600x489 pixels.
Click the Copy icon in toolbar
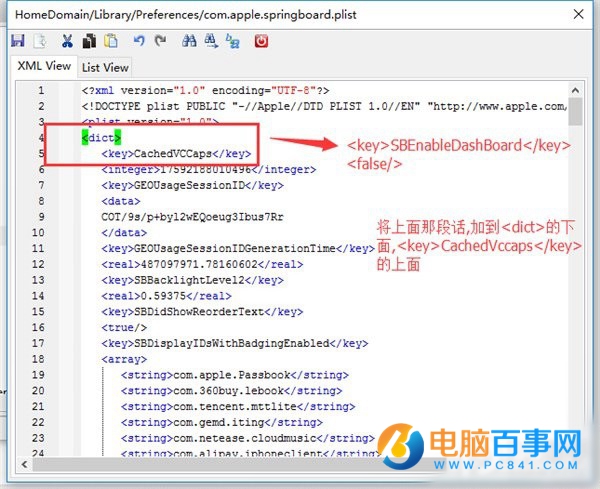tap(89, 41)
